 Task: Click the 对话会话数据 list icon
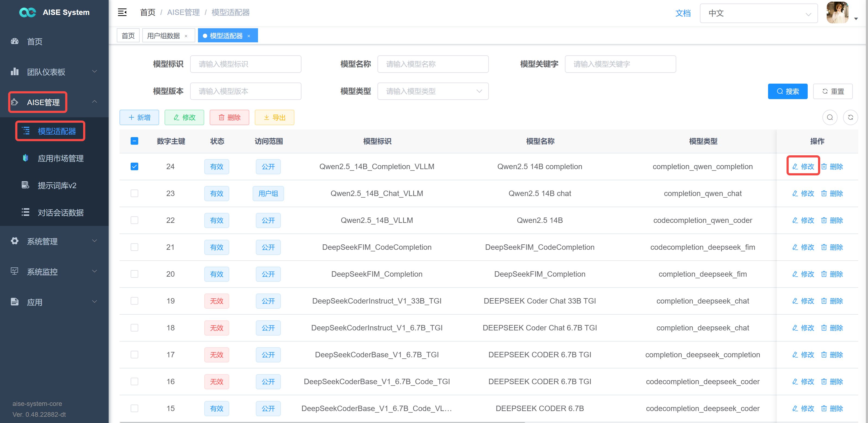(x=25, y=212)
